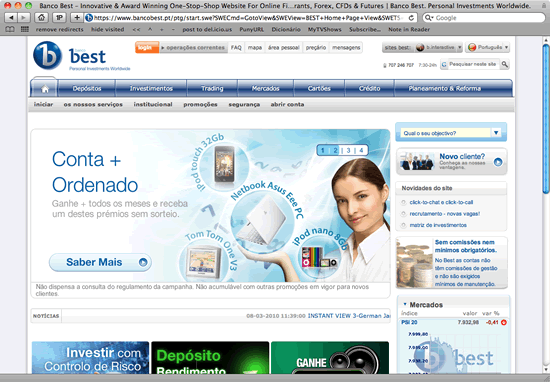
Task: Click the phone icon next to 707 246 707
Action: coord(385,65)
